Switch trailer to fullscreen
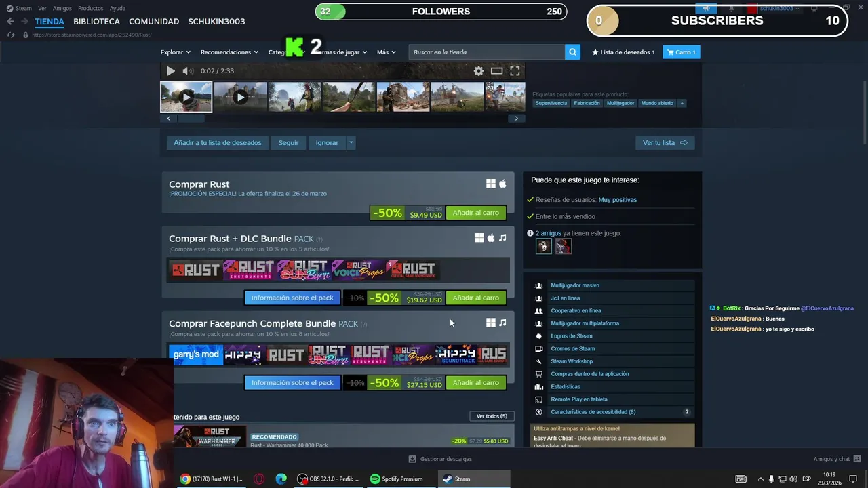 point(515,70)
